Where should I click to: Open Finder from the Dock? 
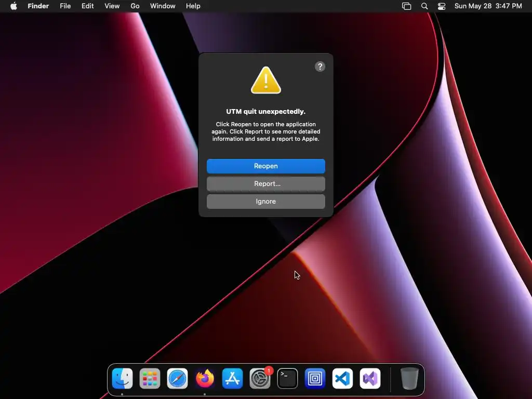122,378
